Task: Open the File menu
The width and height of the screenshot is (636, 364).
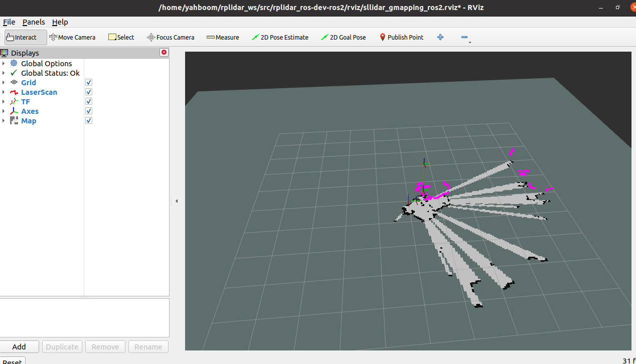Action: [x=9, y=22]
